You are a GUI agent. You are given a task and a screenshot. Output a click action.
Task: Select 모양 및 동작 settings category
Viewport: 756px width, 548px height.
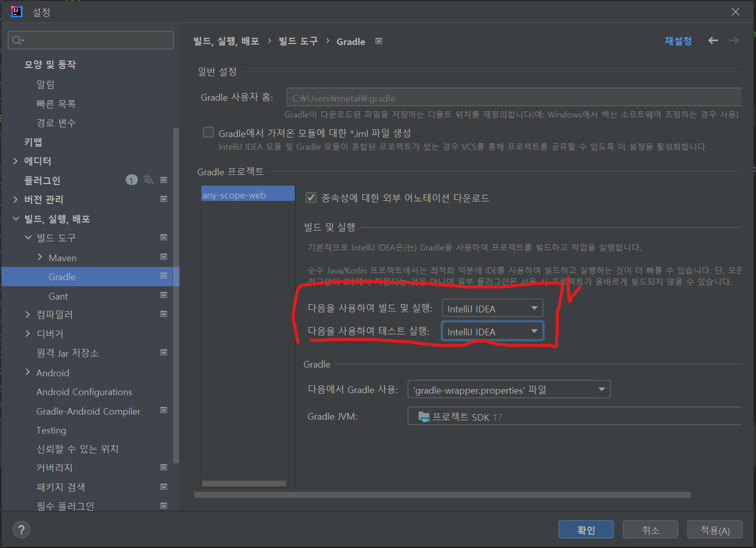[50, 64]
